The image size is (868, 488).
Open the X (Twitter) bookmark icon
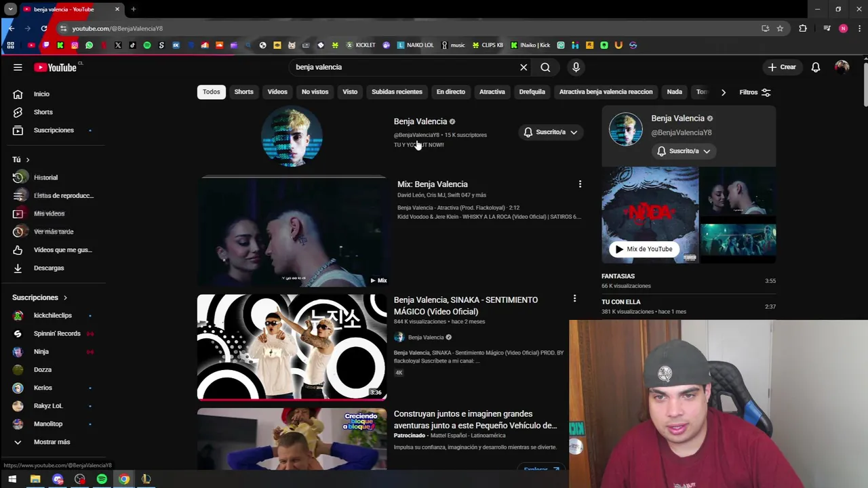click(118, 45)
